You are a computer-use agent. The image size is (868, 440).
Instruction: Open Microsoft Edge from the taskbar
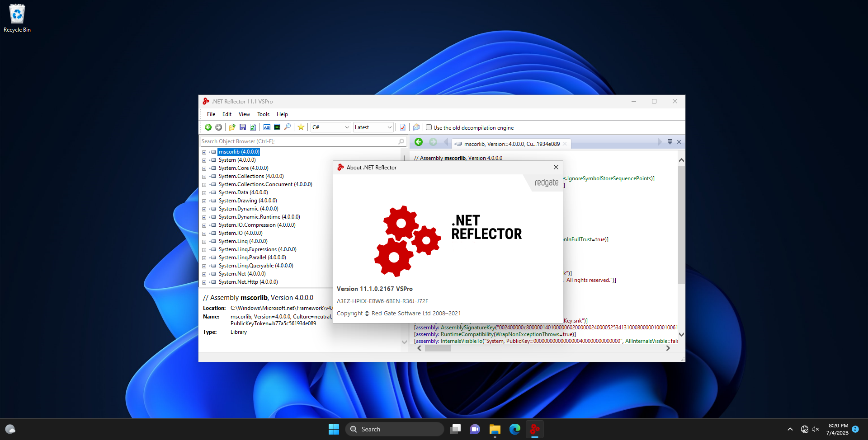pyautogui.click(x=515, y=429)
